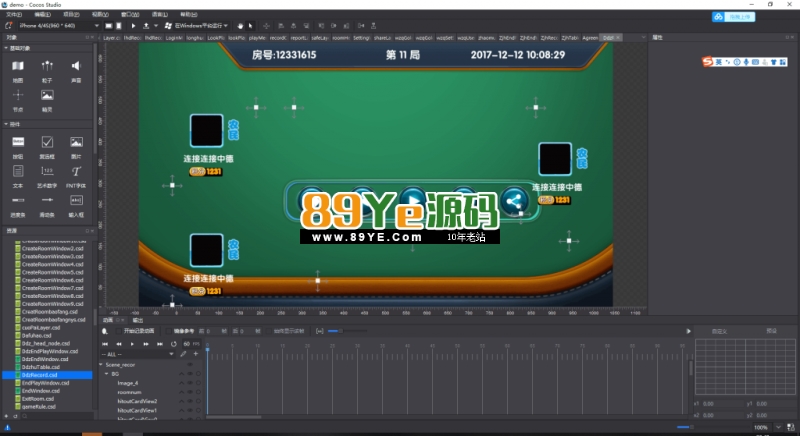800x436 pixels.
Task: Click the timeline pencil edit icon
Action: click(x=183, y=354)
